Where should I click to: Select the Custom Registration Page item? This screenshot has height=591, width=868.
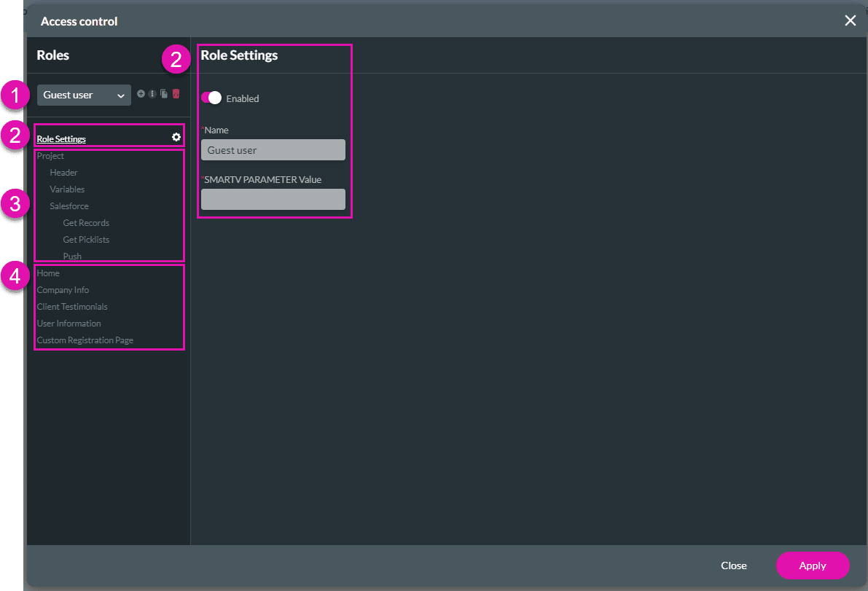click(85, 340)
